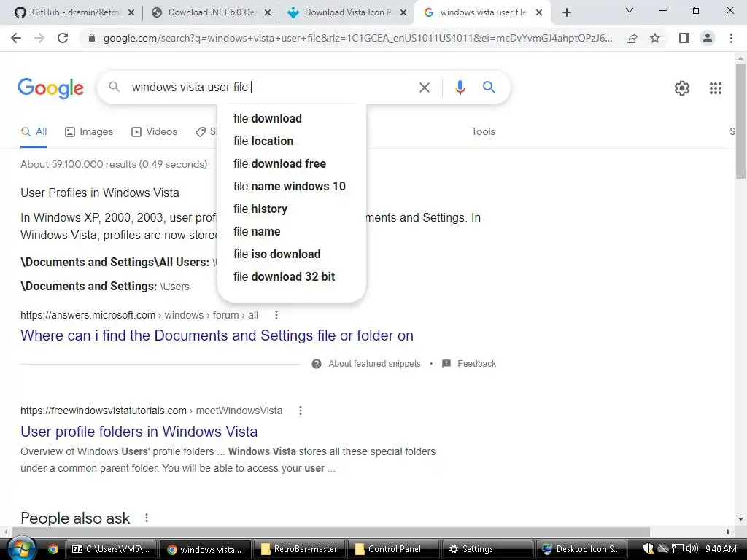Open Settings taskbar window
This screenshot has height=560, width=747.
point(487,549)
